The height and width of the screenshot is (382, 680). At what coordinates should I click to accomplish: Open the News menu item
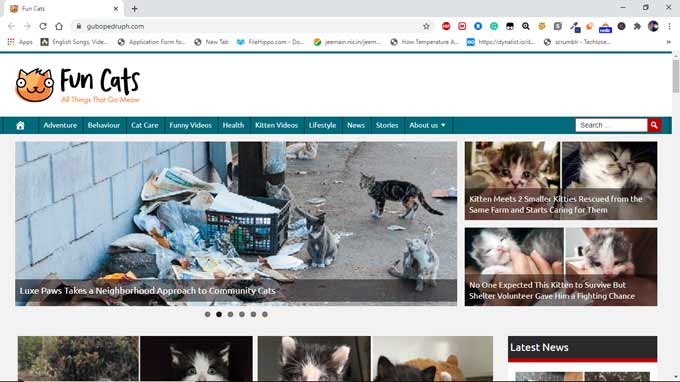pyautogui.click(x=356, y=125)
